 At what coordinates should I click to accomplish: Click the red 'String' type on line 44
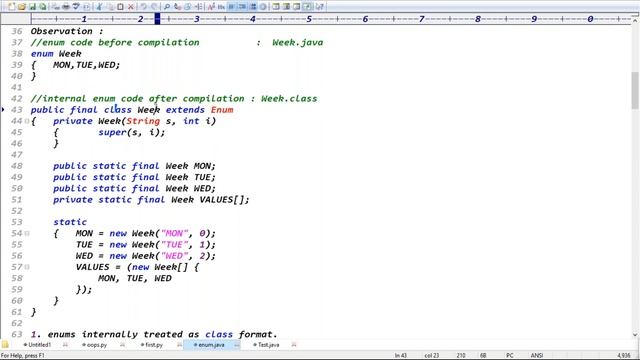point(143,121)
